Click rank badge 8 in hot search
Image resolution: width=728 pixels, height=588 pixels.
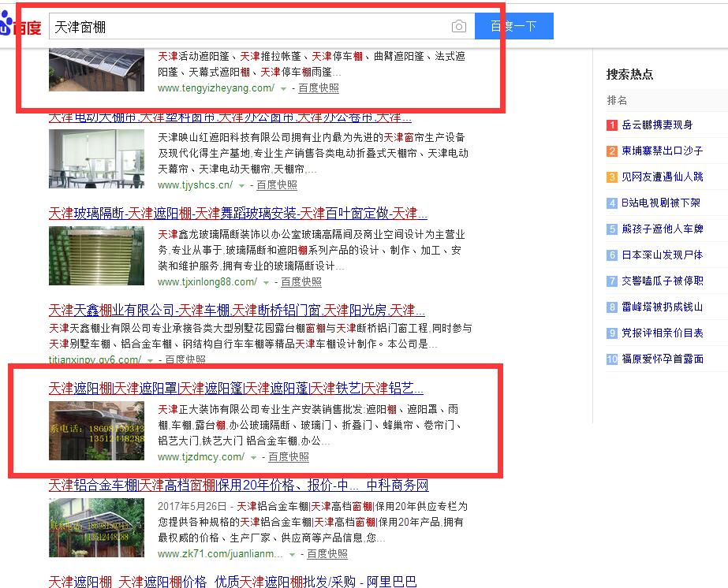coord(612,307)
